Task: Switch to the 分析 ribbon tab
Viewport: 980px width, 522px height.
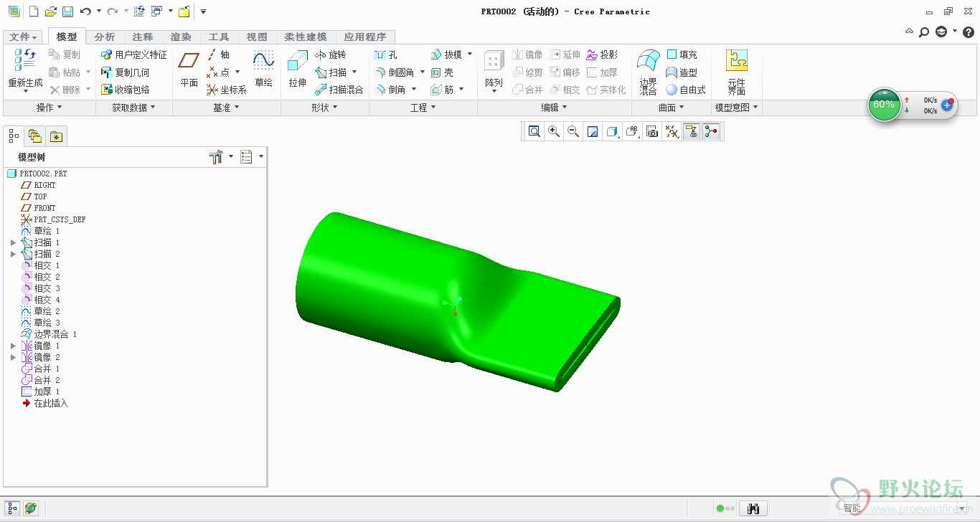Action: tap(105, 37)
